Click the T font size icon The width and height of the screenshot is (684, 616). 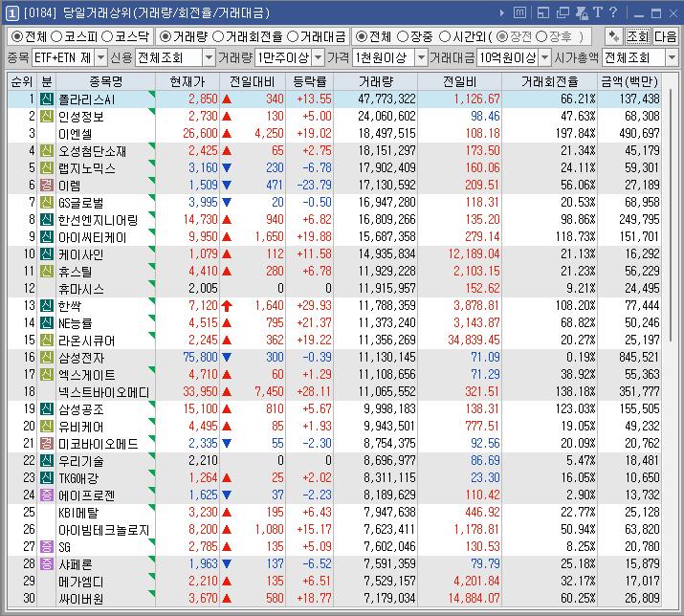tap(598, 12)
